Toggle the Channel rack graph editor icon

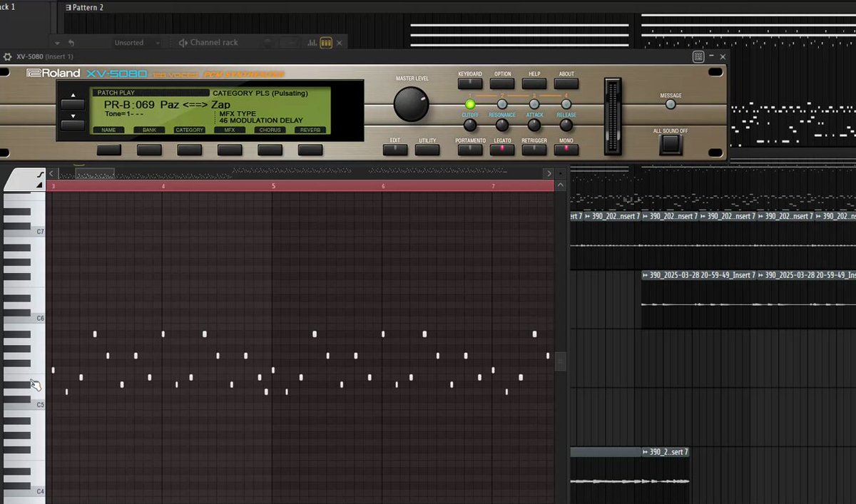point(312,43)
